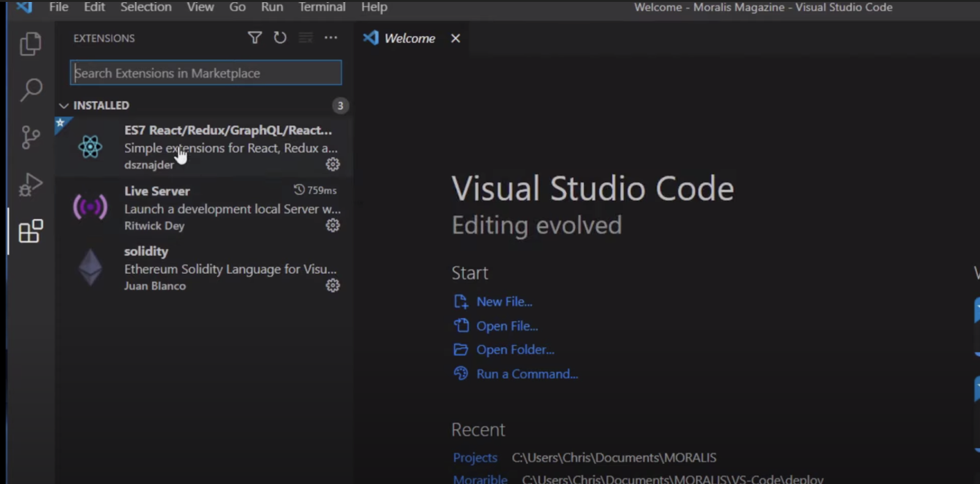
Task: Select the Welcome tab
Action: click(x=409, y=39)
